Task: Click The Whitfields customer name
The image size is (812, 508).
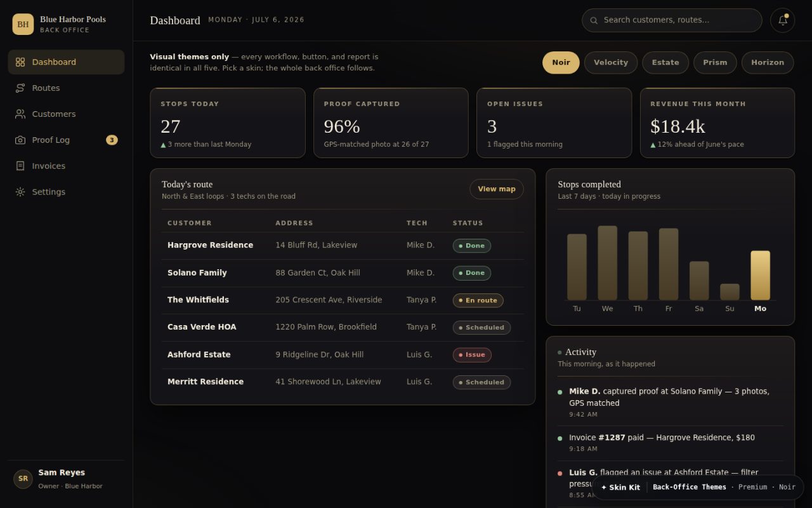Action: (x=198, y=300)
